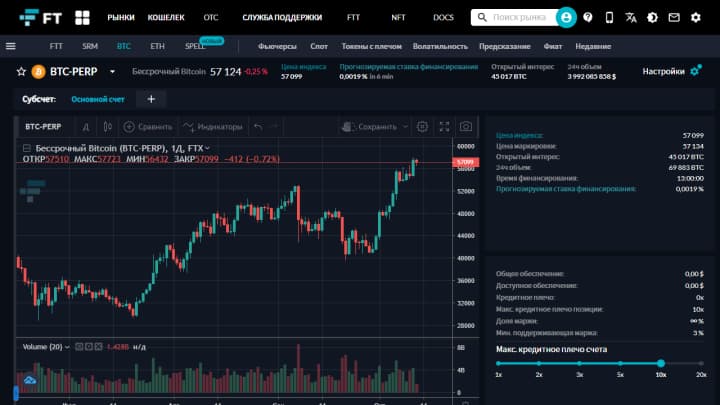Select the SRM coin tab
Image resolution: width=720 pixels, height=405 pixels.
pos(90,46)
